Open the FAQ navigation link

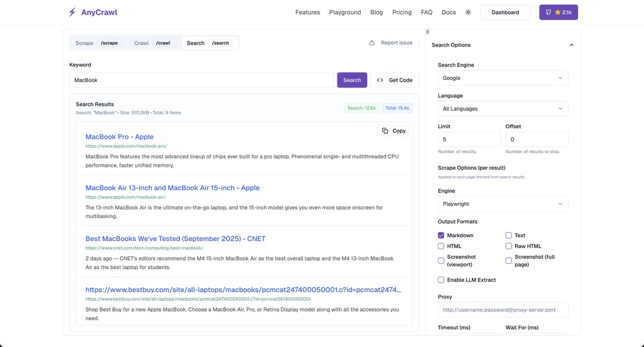click(x=427, y=12)
